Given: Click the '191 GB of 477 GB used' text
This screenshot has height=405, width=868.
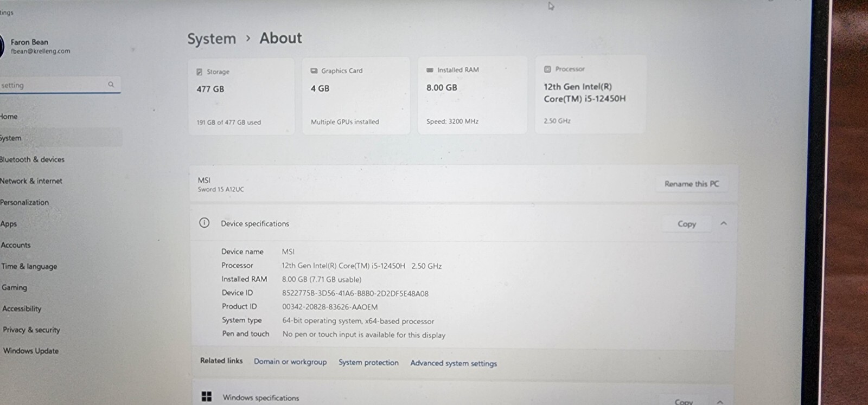Looking at the screenshot, I should [229, 123].
